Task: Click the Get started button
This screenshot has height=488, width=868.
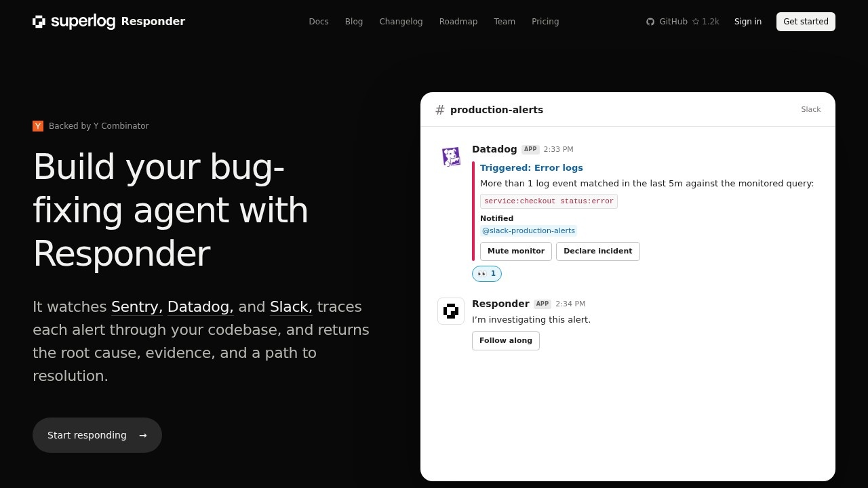Action: tap(806, 22)
